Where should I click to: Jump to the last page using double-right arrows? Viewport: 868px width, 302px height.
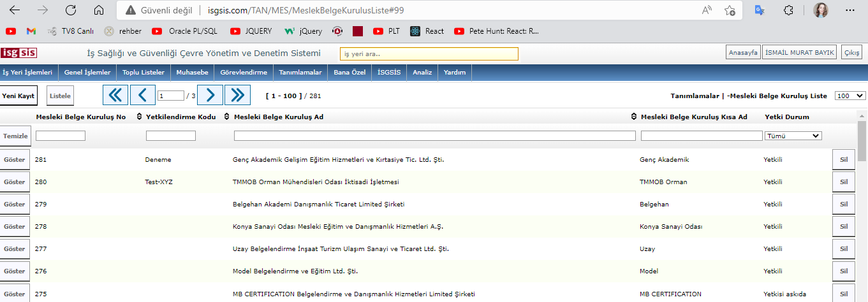click(237, 96)
